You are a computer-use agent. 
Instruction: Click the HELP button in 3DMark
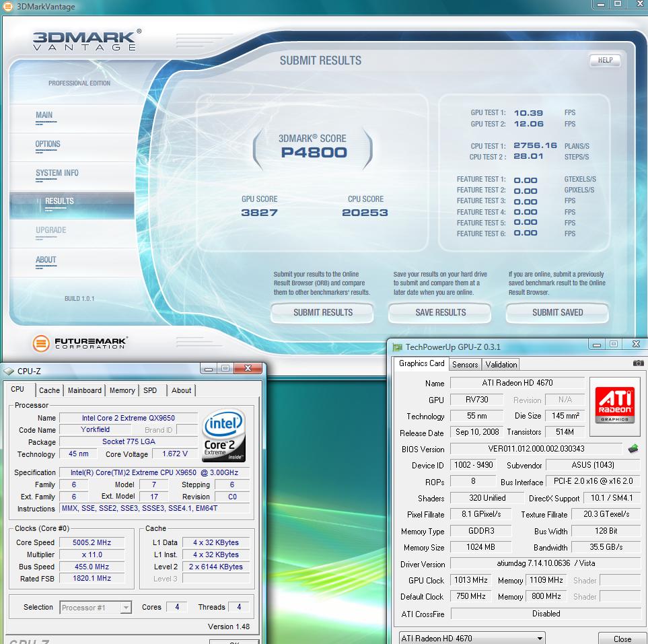pos(605,61)
